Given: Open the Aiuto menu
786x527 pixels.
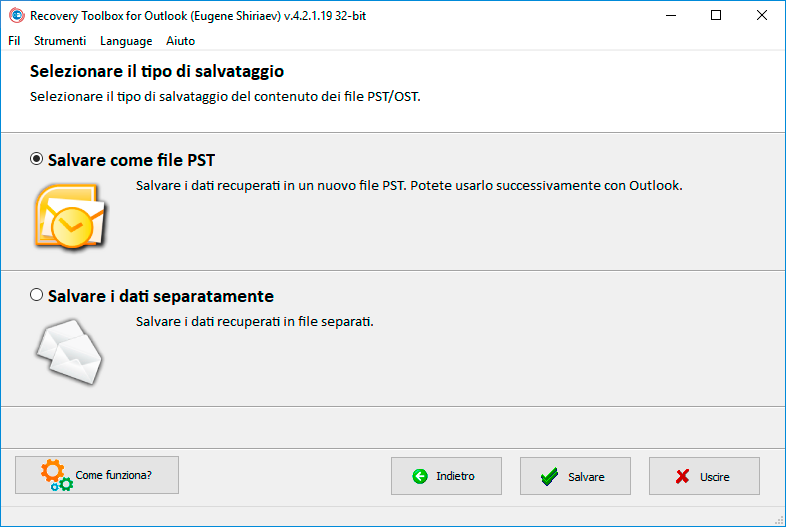Looking at the screenshot, I should [180, 41].
